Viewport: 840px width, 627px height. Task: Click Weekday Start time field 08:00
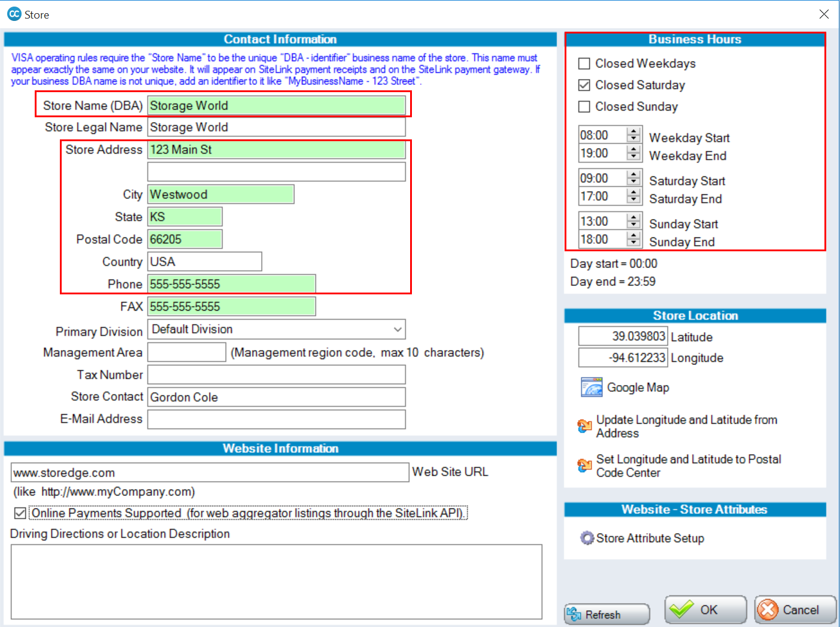click(x=603, y=135)
